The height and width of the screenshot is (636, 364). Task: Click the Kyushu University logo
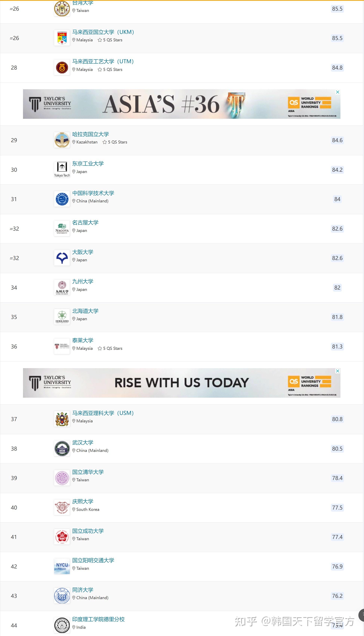(62, 288)
